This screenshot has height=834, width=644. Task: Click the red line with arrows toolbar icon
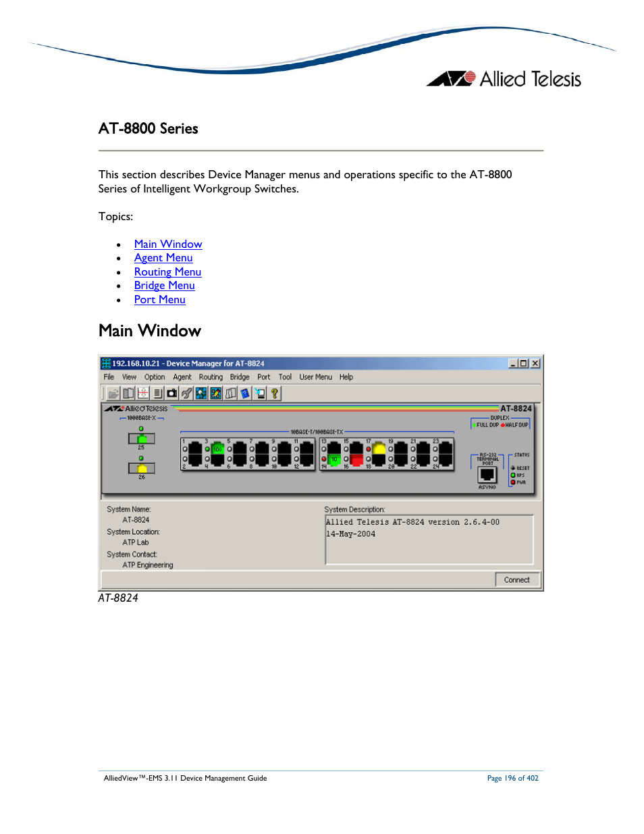[143, 393]
